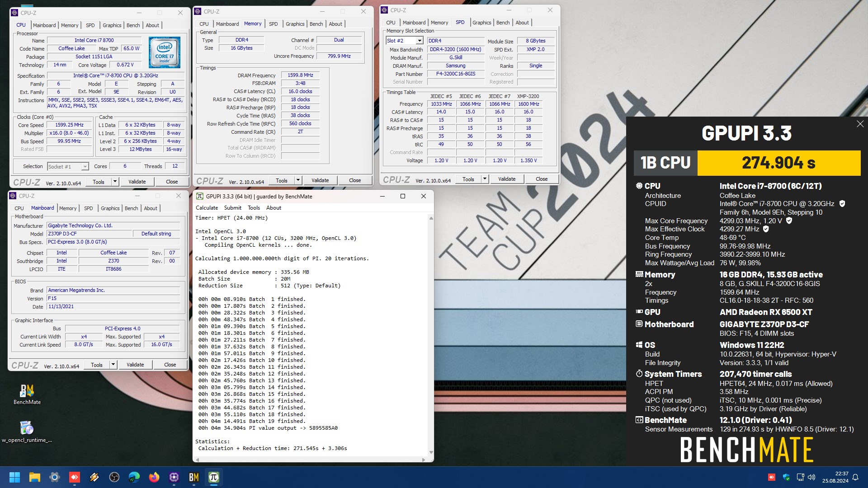
Task: Click GPUPI horizontal scrollbar right arrow
Action: pyautogui.click(x=424, y=460)
